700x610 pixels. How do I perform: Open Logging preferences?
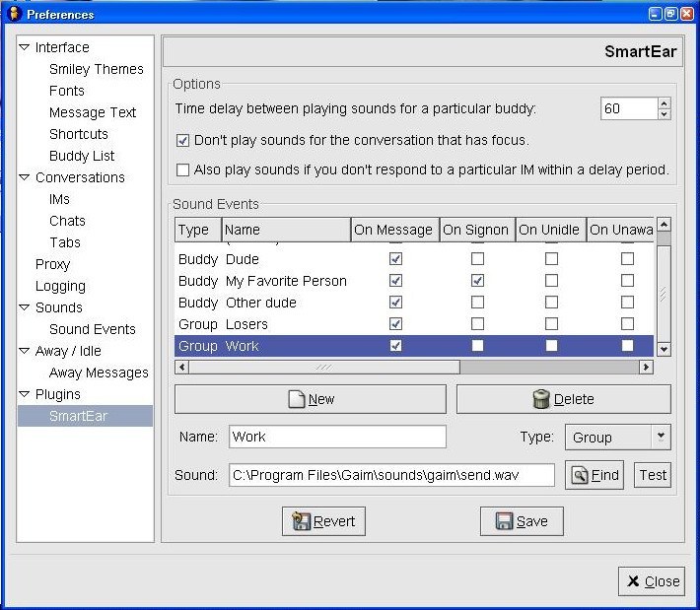pyautogui.click(x=60, y=286)
